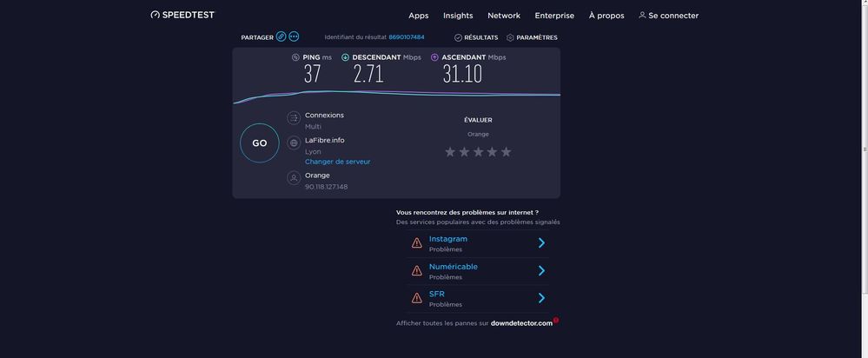Click the Descendant download arrow icon
This screenshot has height=358, width=868.
[346, 57]
